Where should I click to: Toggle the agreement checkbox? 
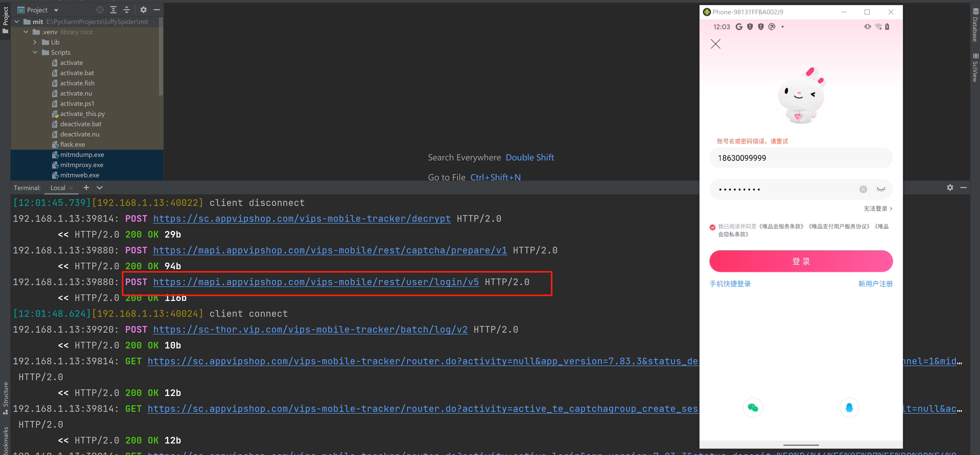click(x=713, y=227)
